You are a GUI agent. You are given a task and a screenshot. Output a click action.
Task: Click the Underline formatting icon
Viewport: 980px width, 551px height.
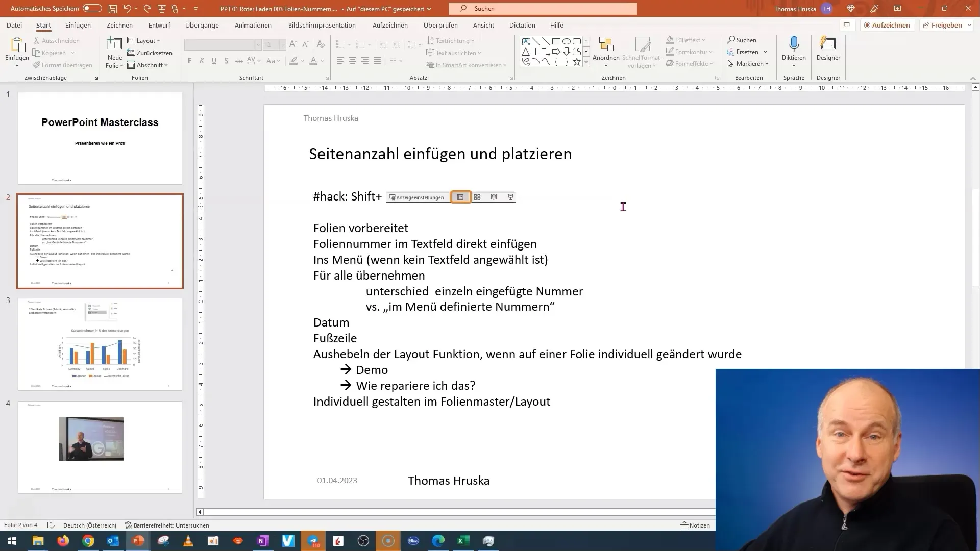(214, 61)
